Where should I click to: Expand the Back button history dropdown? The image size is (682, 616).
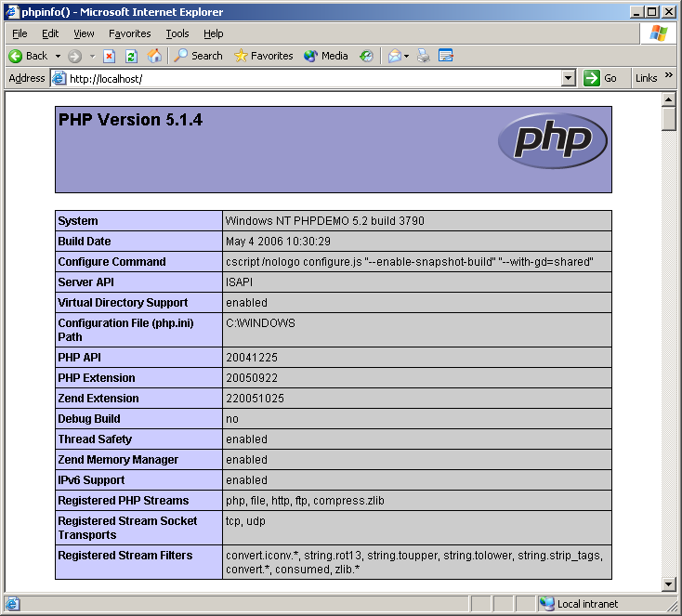point(58,56)
